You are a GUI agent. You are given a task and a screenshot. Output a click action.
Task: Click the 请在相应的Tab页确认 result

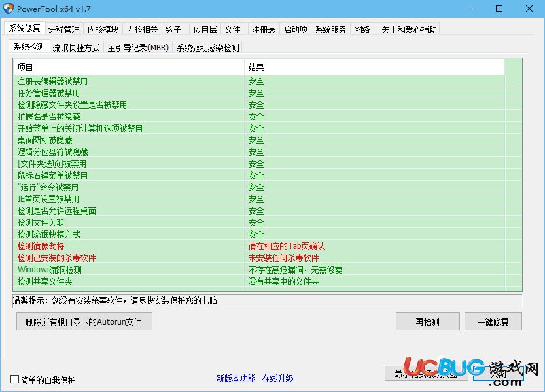[287, 246]
